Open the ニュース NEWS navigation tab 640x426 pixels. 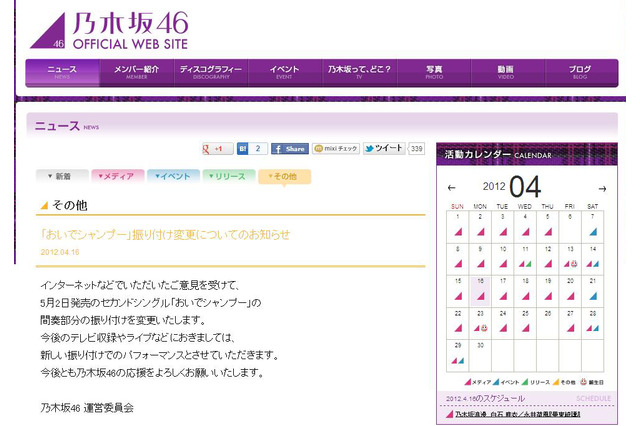(62, 73)
